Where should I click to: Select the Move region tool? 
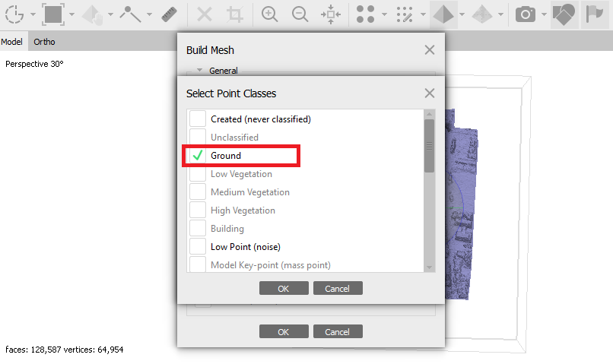tap(92, 14)
